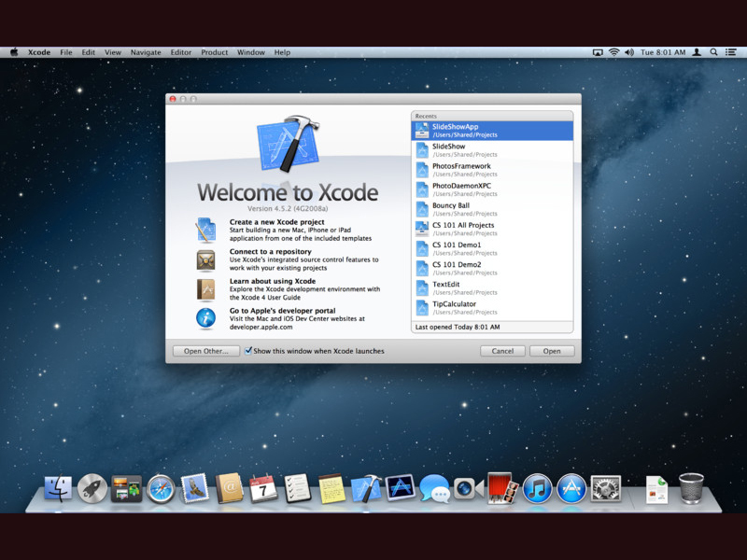Open the Trash in the Dock
The height and width of the screenshot is (560, 747).
[x=691, y=488]
